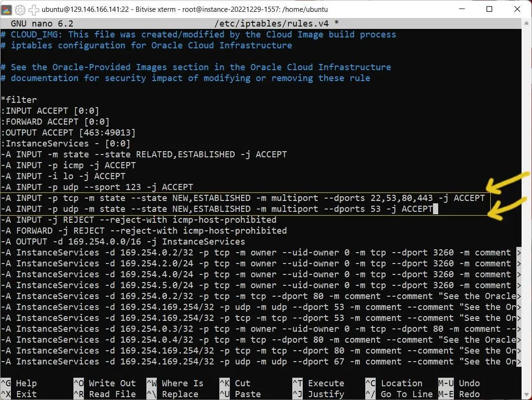This screenshot has height=400, width=532.
Task: Click the ^J Justify shortcut
Action: [x=318, y=394]
